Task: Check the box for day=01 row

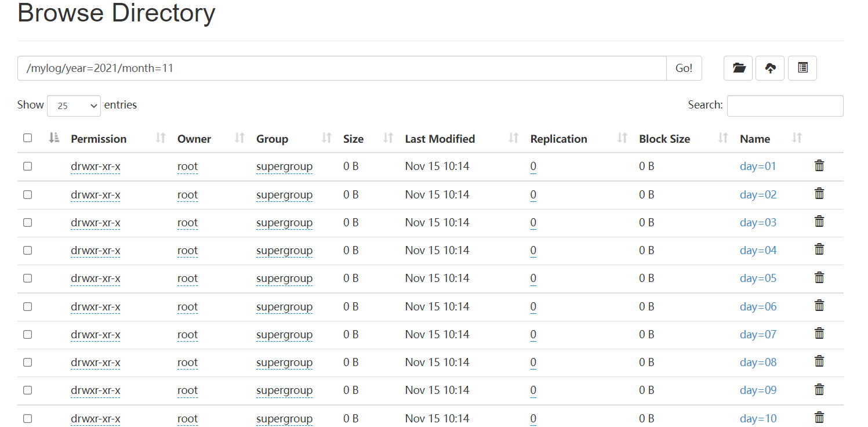Action: [27, 167]
